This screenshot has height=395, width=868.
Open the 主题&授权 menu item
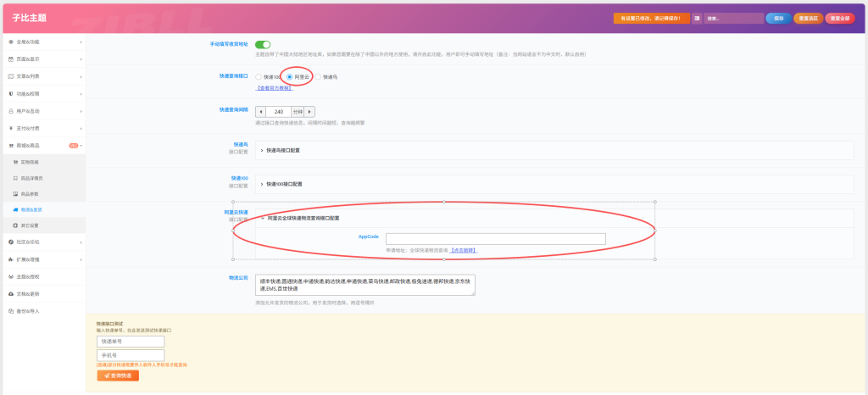click(43, 276)
